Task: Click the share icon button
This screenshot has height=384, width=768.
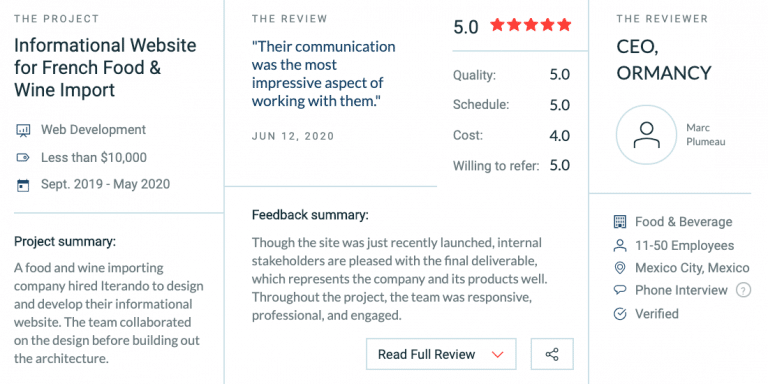Action: tap(552, 354)
